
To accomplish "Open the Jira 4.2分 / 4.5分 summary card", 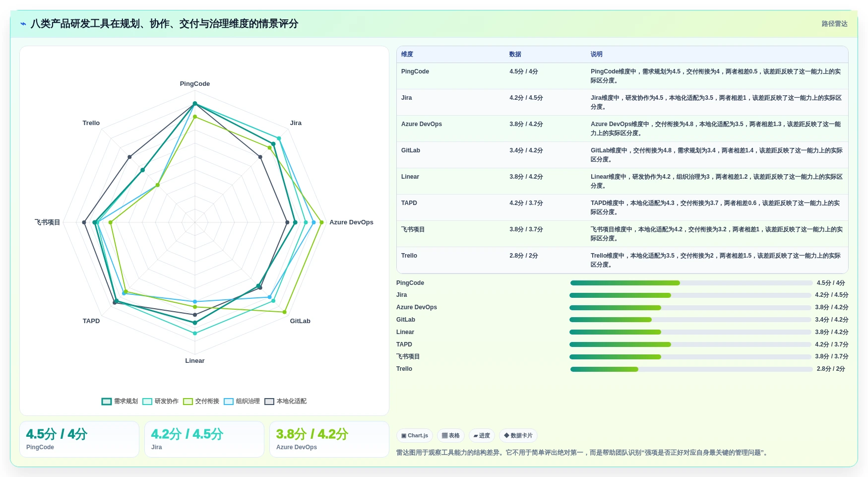I will tap(204, 439).
